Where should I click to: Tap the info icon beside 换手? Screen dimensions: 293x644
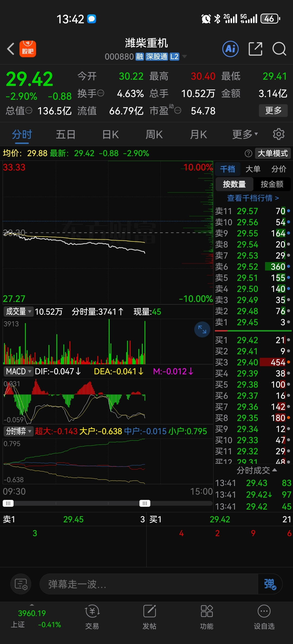[x=101, y=93]
